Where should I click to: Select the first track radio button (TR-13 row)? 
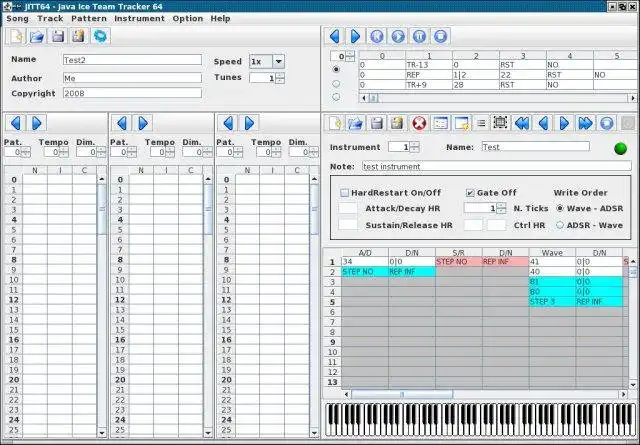[336, 69]
